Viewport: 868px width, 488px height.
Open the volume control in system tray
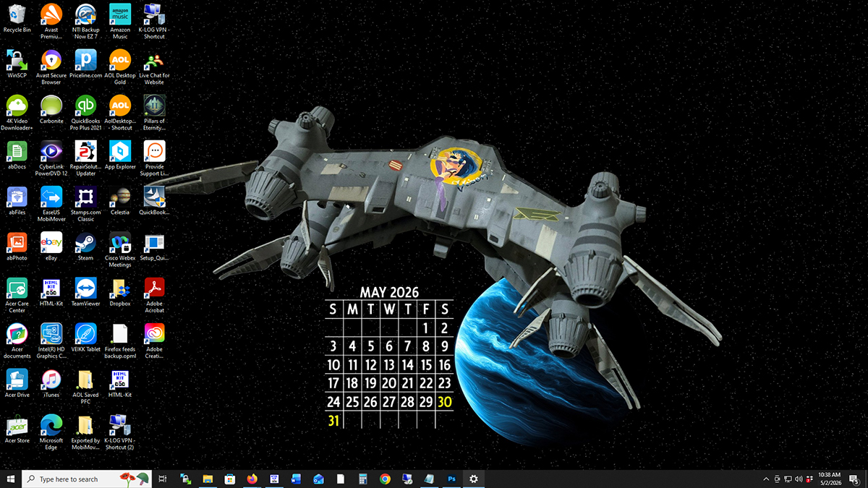(x=798, y=479)
